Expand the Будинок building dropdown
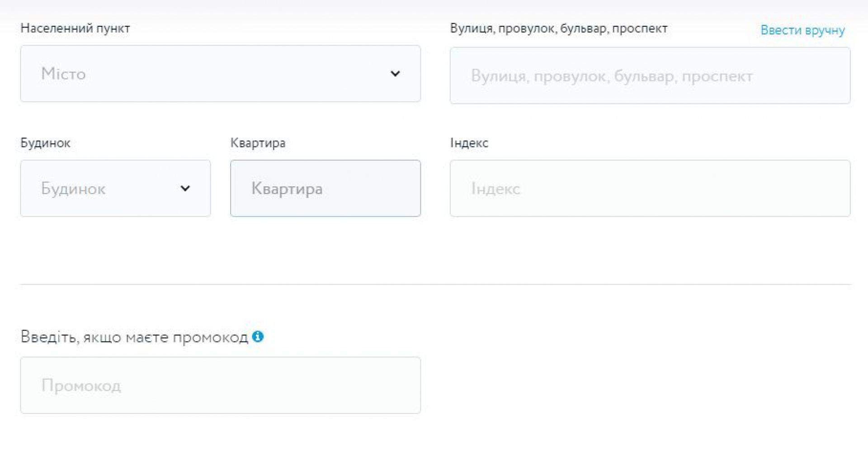The height and width of the screenshot is (456, 868). coord(115,188)
